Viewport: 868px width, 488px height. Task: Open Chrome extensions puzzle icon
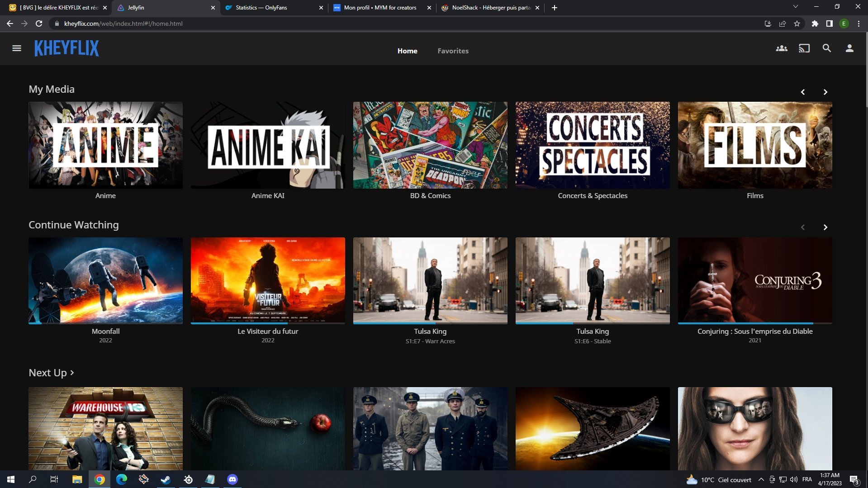pos(815,24)
